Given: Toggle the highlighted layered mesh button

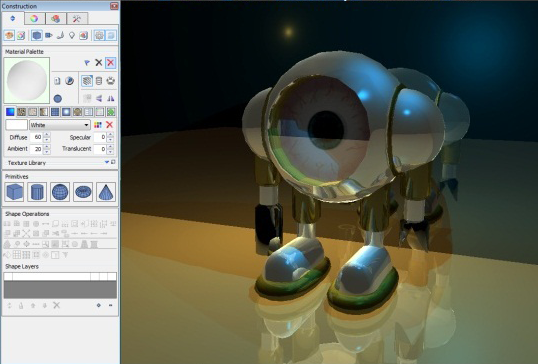Looking at the screenshot, I should (87, 81).
